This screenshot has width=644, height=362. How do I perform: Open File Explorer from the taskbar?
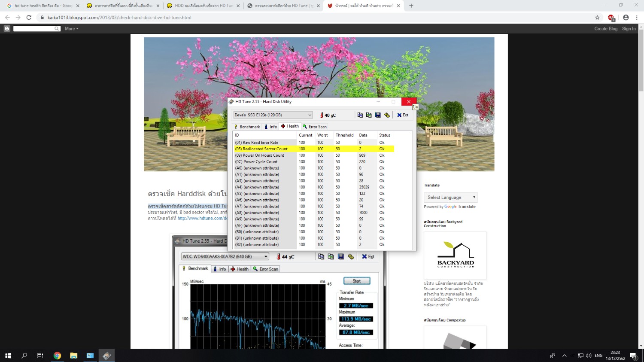pos(74,356)
